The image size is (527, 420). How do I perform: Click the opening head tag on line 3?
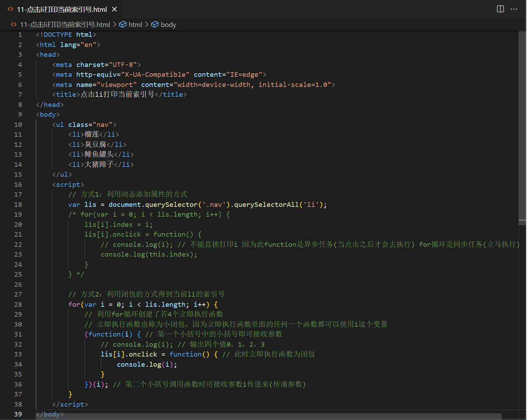tap(48, 55)
